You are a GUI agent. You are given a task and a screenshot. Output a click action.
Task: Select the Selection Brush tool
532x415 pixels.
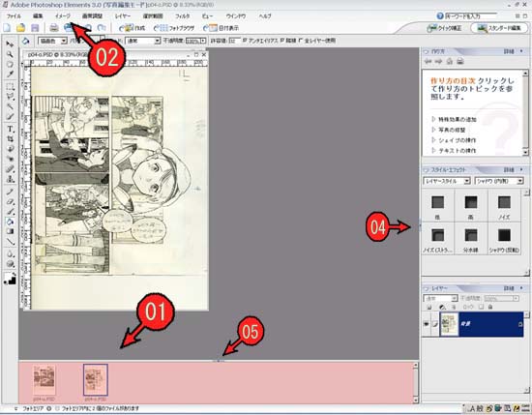point(10,117)
